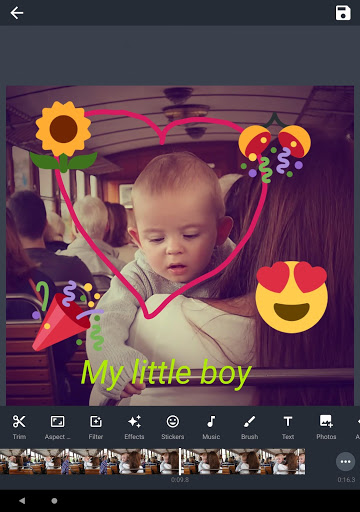The height and width of the screenshot is (512, 360).
Task: Open the Aspect ratio tool
Action: click(x=57, y=427)
